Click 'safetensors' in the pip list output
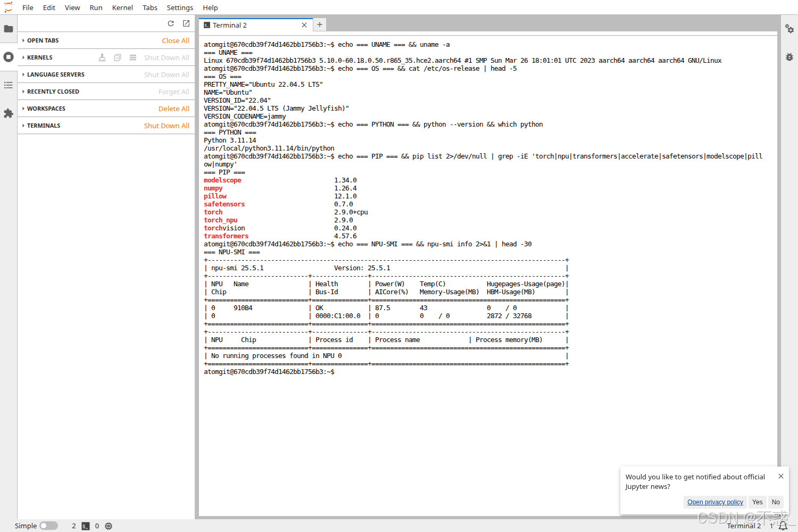This screenshot has width=798, height=532. tap(225, 204)
